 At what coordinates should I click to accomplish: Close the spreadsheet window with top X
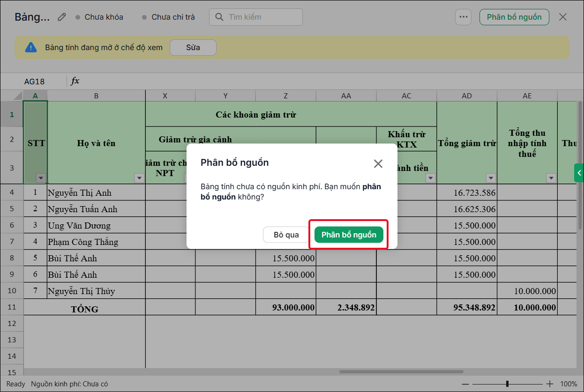[x=563, y=17]
